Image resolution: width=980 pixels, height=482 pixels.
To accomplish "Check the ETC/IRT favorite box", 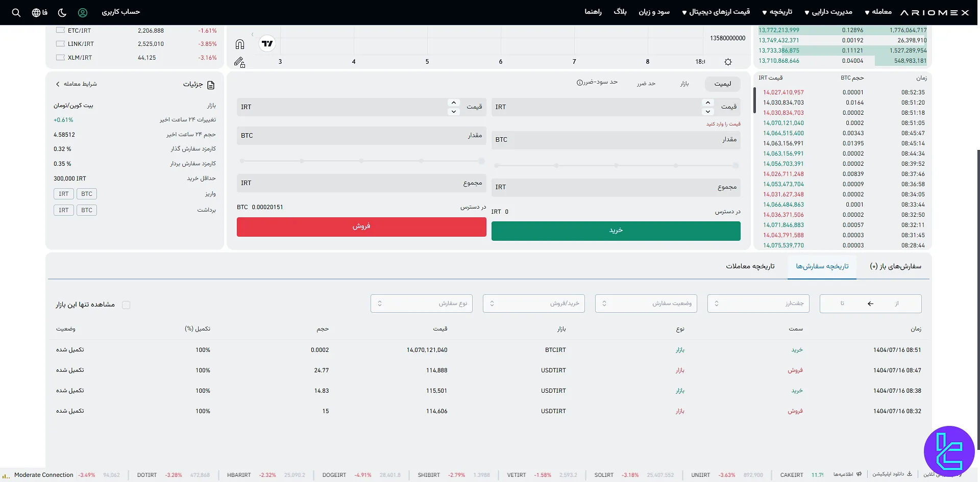I will pyautogui.click(x=60, y=31).
